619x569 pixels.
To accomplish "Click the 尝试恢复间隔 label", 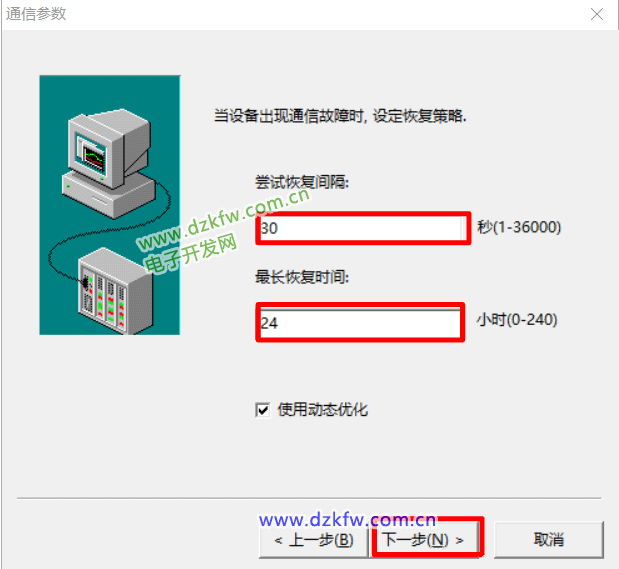I will coord(302,182).
